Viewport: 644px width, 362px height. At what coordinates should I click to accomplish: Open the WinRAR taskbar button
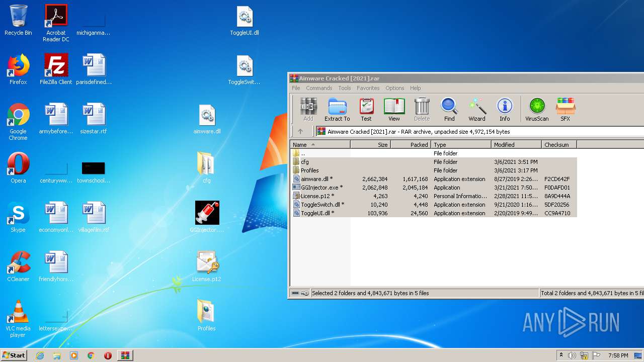pyautogui.click(x=125, y=355)
